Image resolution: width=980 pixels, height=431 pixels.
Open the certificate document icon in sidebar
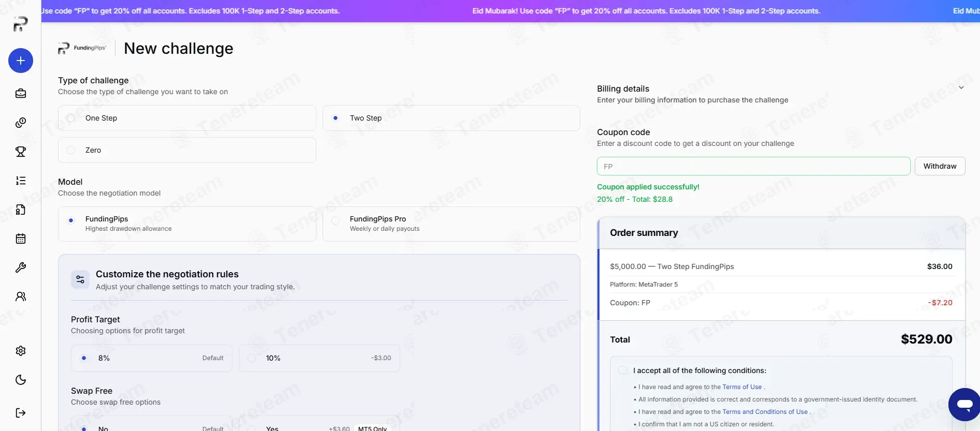click(x=21, y=210)
